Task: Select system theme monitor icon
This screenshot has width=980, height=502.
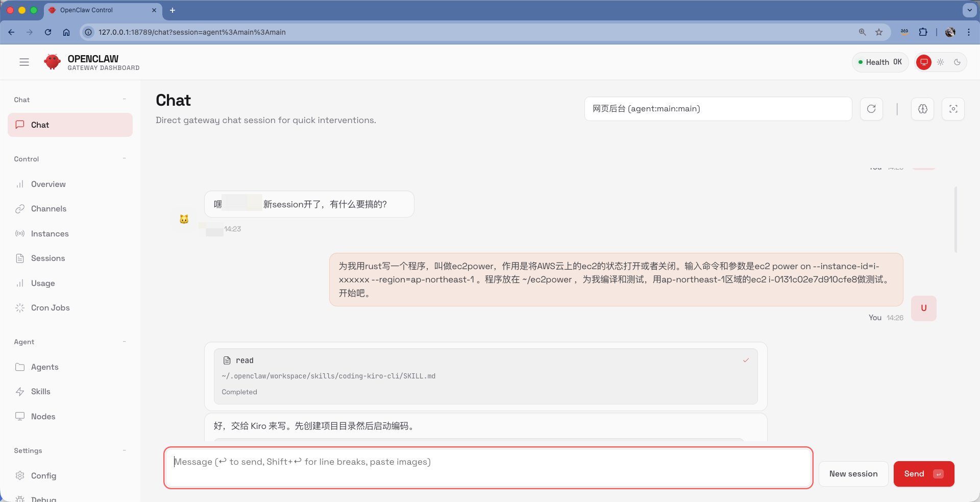Action: (923, 62)
